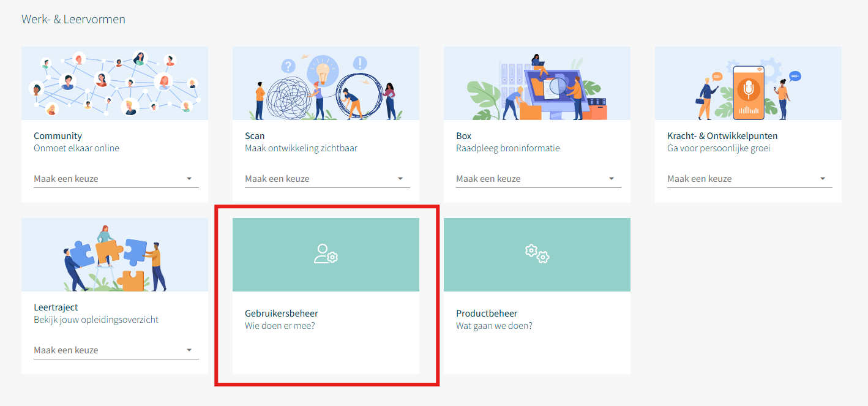Expand the Scan 'Maak een keuze' dropdown

pyautogui.click(x=327, y=179)
